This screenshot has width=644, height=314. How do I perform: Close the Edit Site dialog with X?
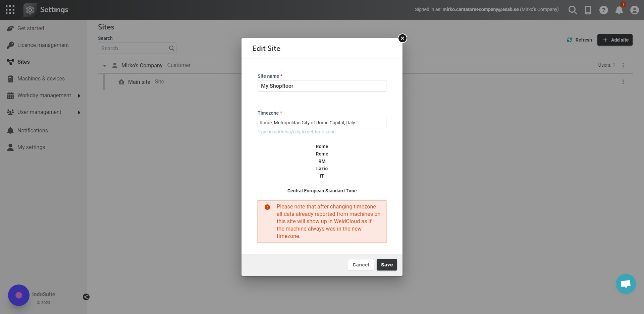pyautogui.click(x=402, y=38)
